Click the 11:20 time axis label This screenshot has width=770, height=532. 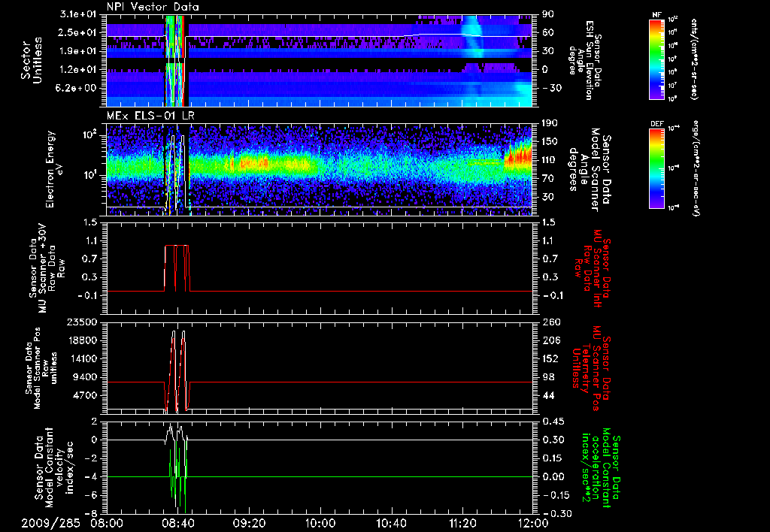[x=462, y=523]
